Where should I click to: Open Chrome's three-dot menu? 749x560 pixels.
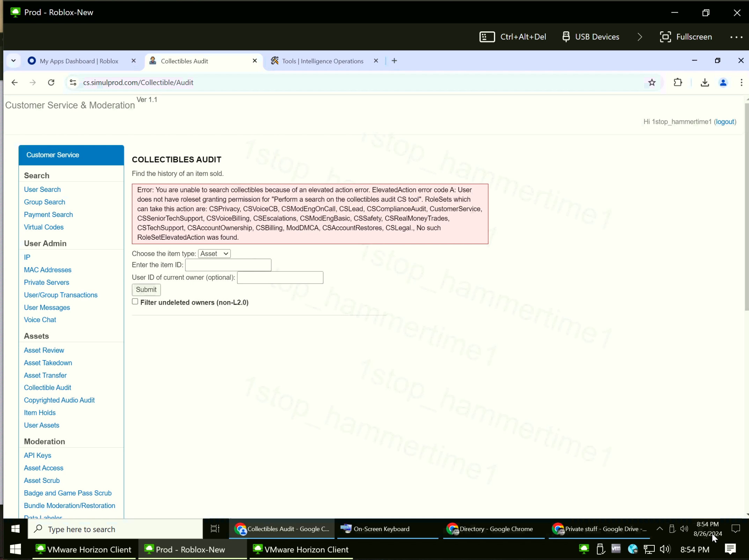tap(741, 82)
